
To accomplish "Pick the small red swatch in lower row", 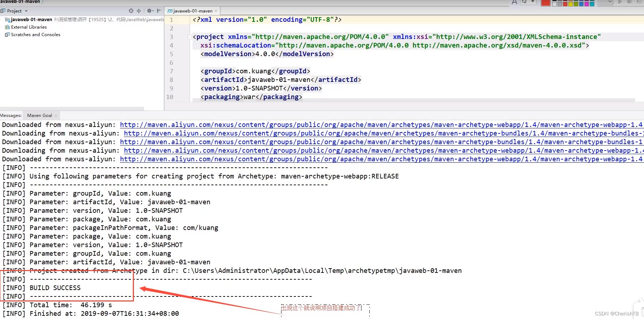I will (x=565, y=4).
